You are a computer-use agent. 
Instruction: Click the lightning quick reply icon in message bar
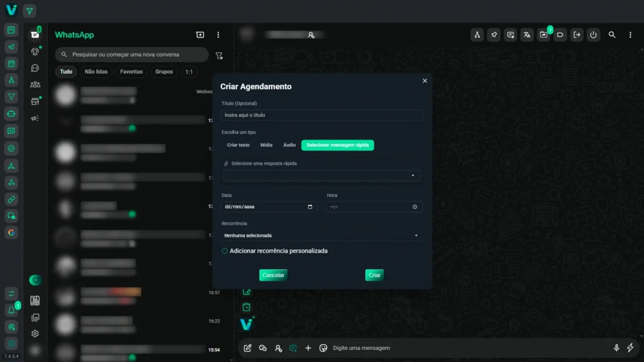click(x=631, y=348)
